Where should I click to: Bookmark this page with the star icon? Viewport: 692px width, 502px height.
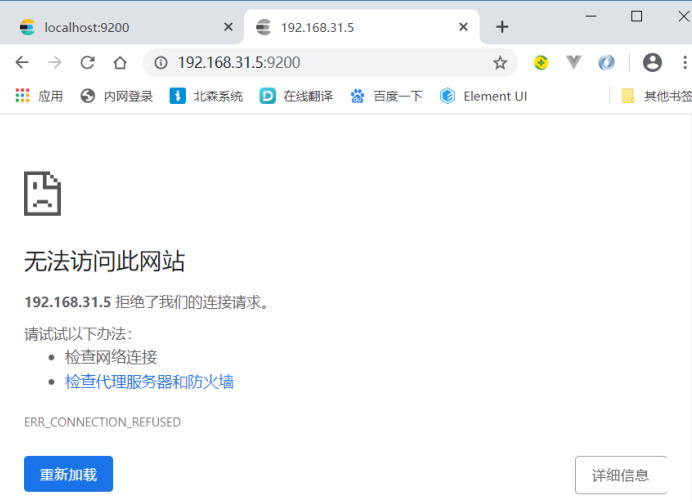tap(500, 63)
